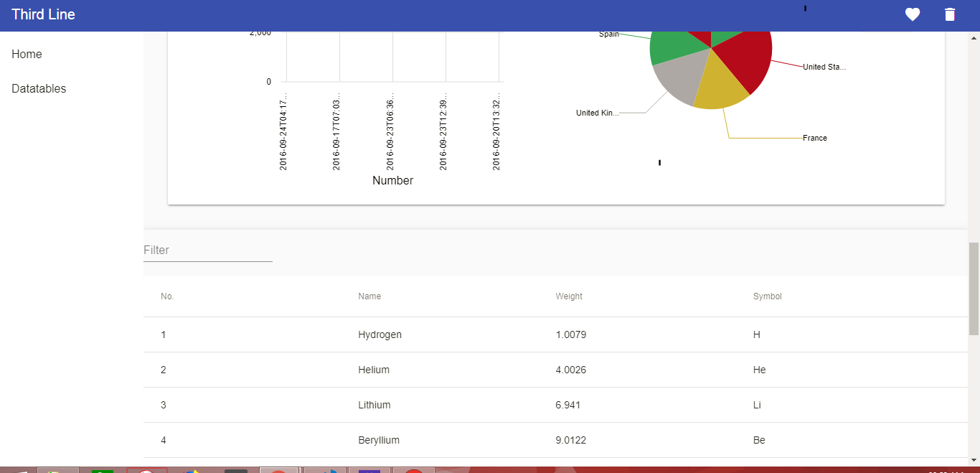Viewport: 980px width, 473px height.
Task: Click the heart favorite icon in header
Action: 912,14
